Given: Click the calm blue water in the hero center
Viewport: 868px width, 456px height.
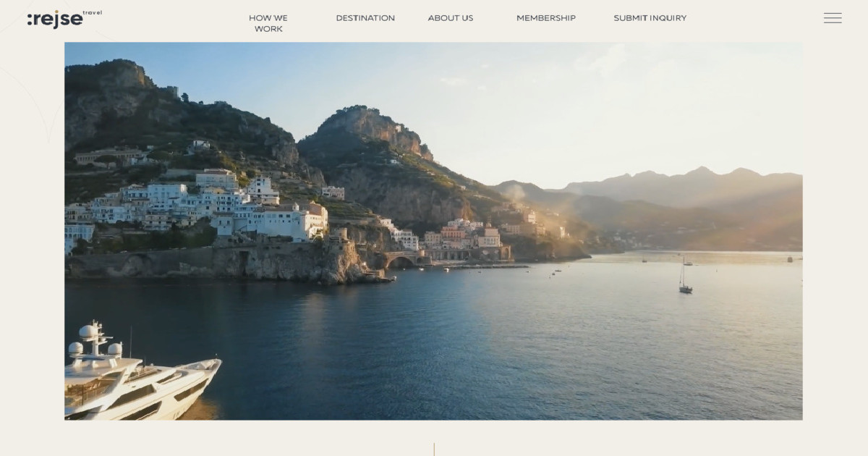Looking at the screenshot, I should (448, 326).
